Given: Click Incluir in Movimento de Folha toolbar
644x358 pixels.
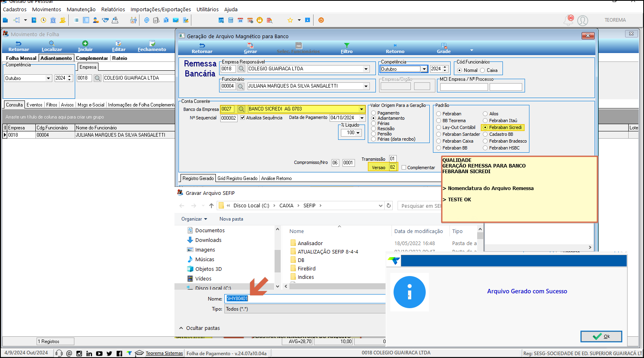Looking at the screenshot, I should [x=85, y=47].
